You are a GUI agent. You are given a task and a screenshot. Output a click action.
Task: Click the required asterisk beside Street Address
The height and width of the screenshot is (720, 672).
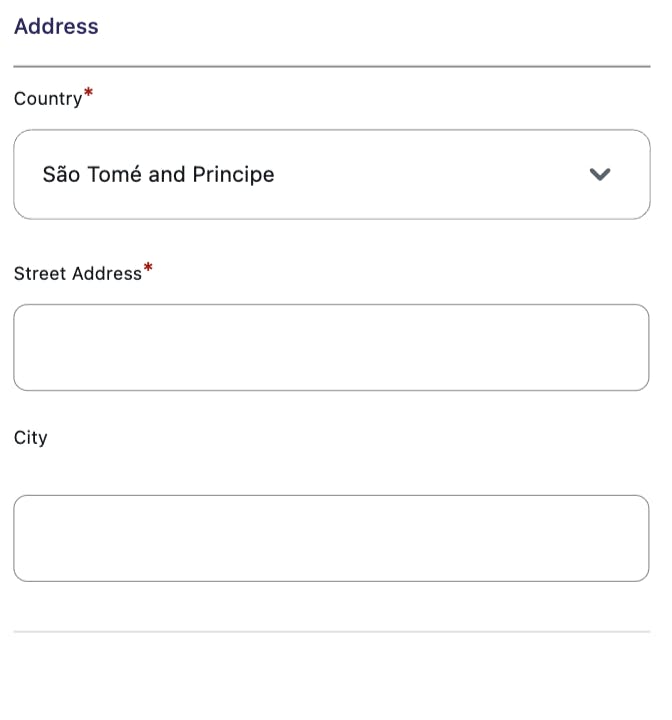[x=149, y=268]
